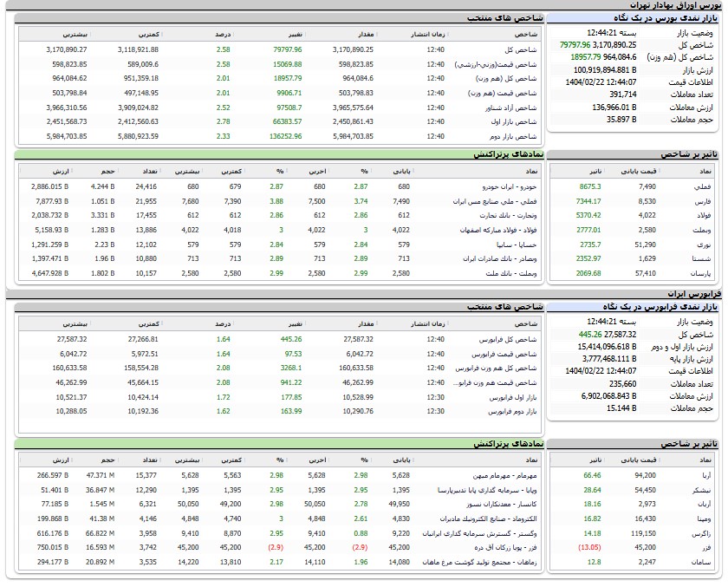Select bourse market value 100,919,894.881 B
Viewport: 728px width, 587px height.
[605, 70]
